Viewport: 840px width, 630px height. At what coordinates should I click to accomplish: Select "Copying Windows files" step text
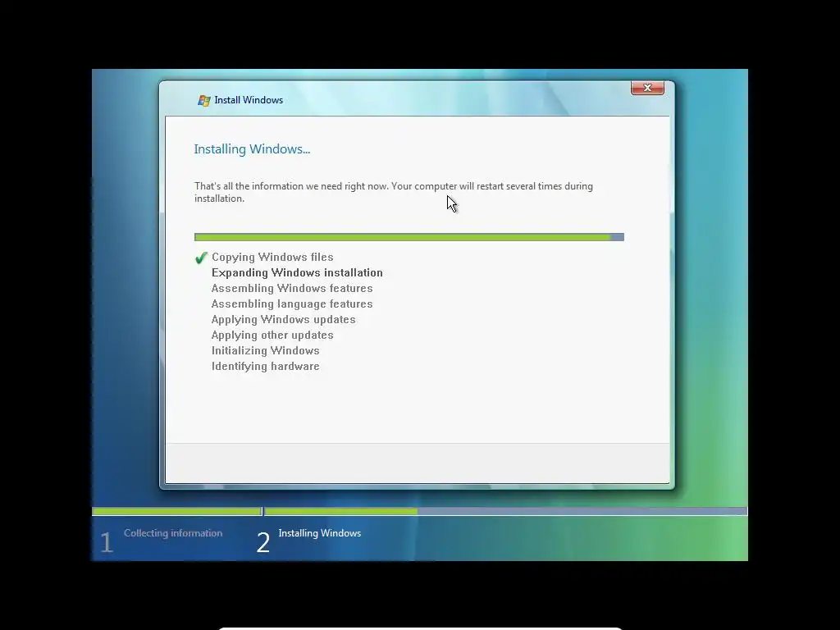(272, 257)
